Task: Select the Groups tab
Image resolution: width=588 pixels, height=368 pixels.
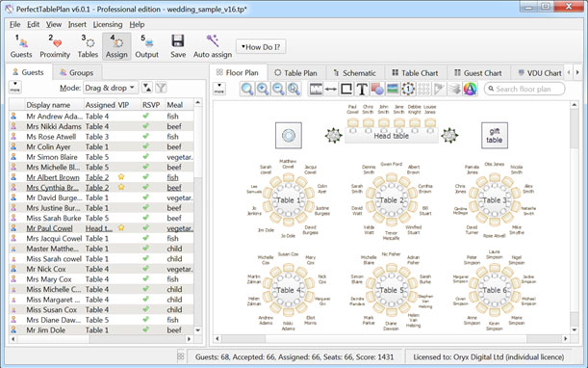Action: [77, 72]
